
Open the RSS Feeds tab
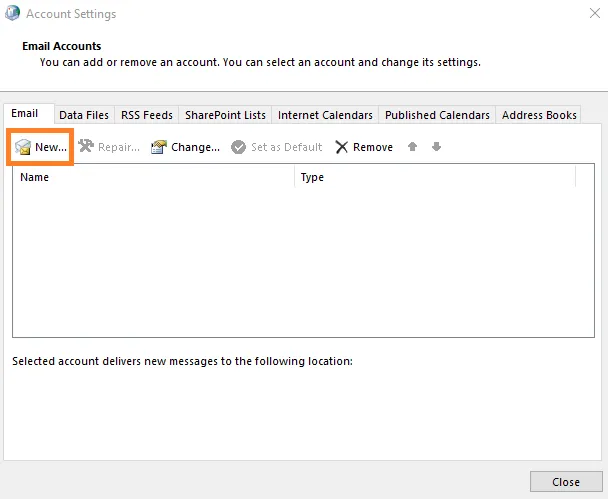pyautogui.click(x=147, y=115)
